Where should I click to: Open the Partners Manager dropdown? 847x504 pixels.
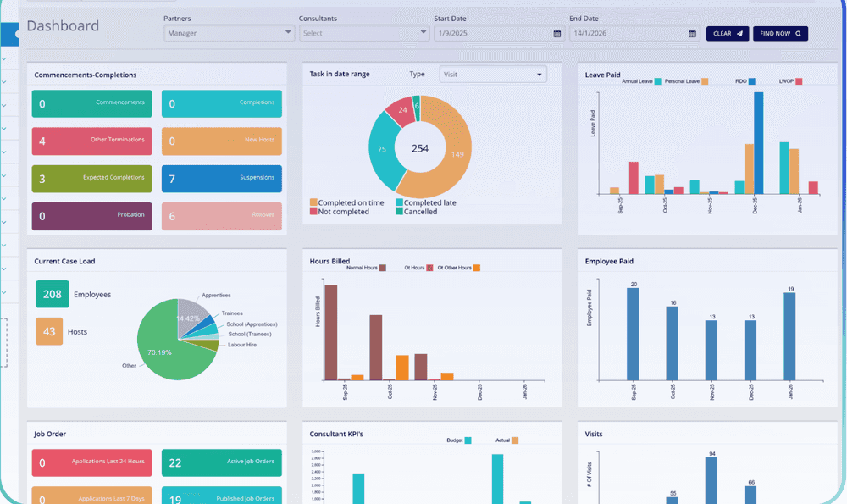(x=229, y=33)
